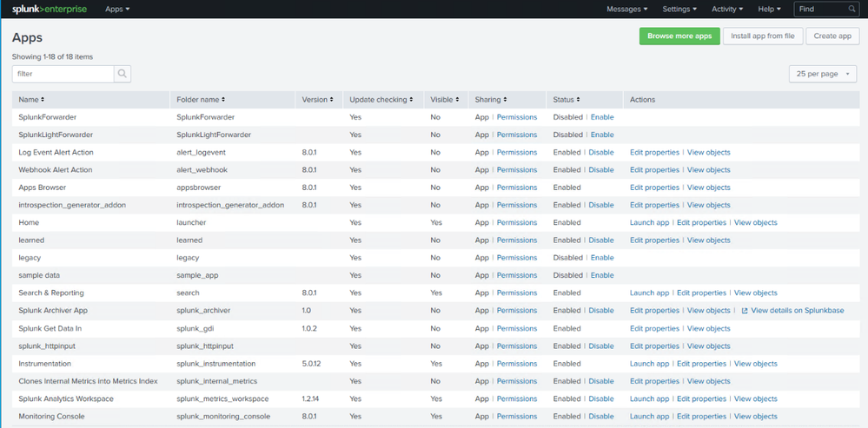Click the Create app button
Image resolution: width=868 pixels, height=428 pixels.
pos(832,36)
